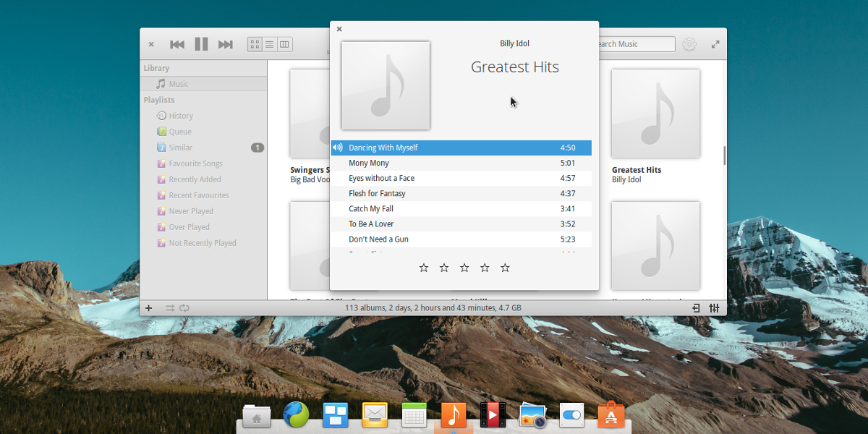Launch the web browser from the dock
The image size is (868, 434).
296,414
